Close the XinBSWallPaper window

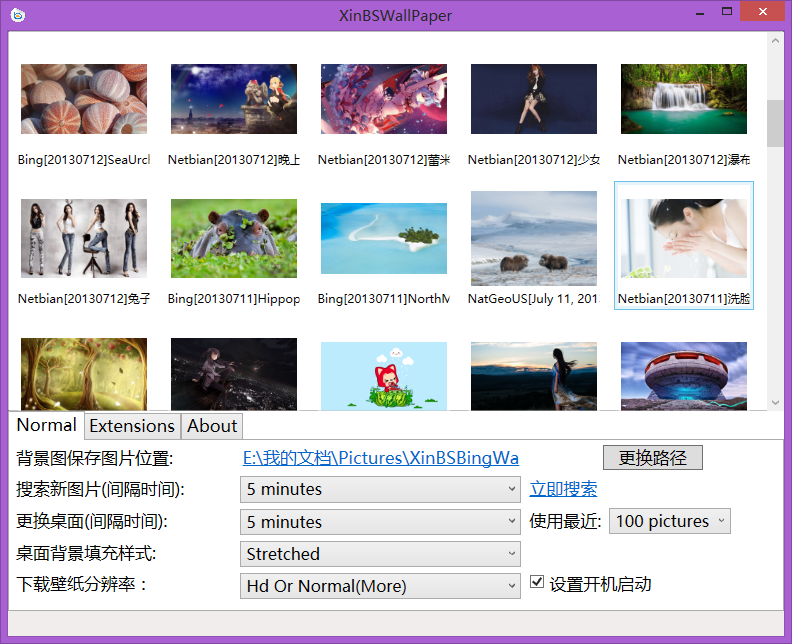763,11
